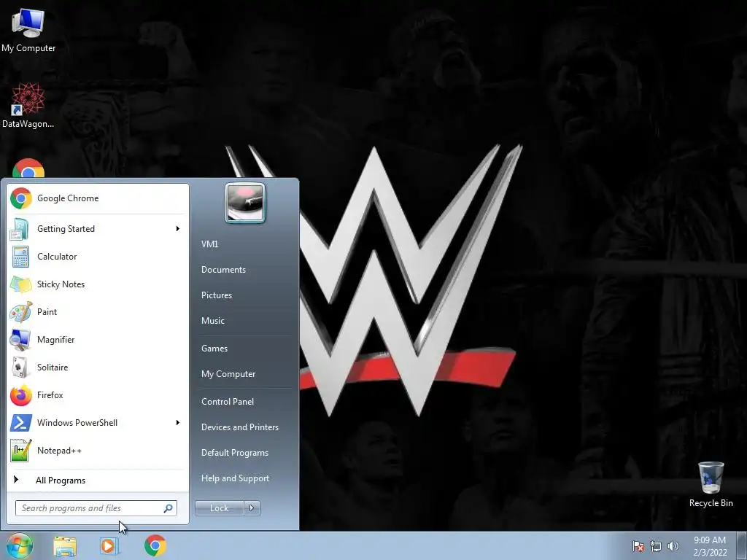Click the volume speaker tray icon

(x=673, y=546)
